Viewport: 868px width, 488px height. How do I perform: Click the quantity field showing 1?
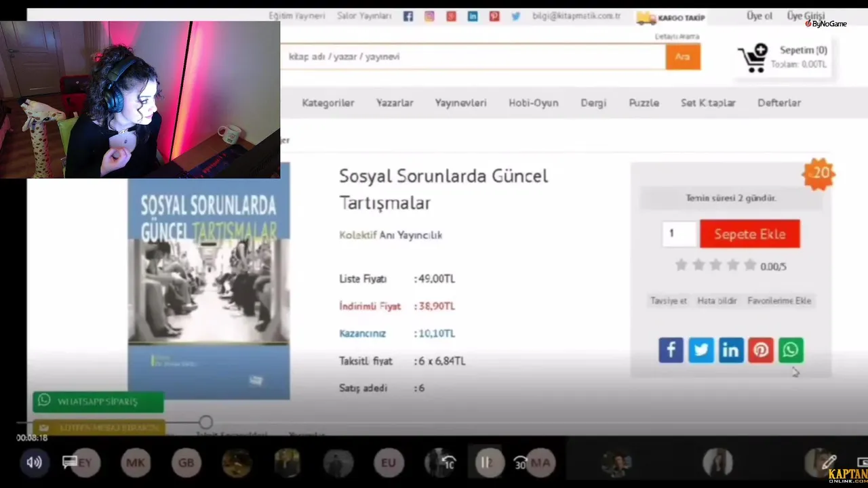click(679, 234)
